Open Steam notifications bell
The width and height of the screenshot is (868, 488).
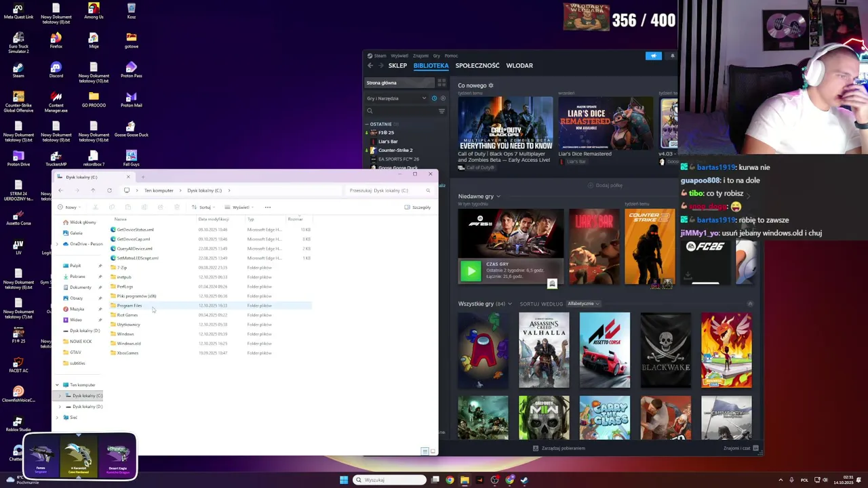[673, 56]
